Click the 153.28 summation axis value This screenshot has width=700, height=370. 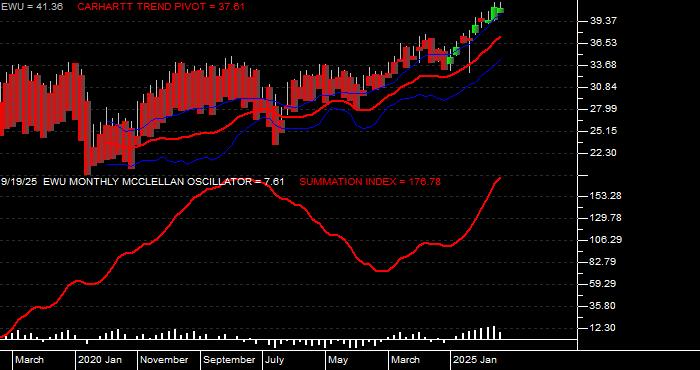[x=605, y=196]
